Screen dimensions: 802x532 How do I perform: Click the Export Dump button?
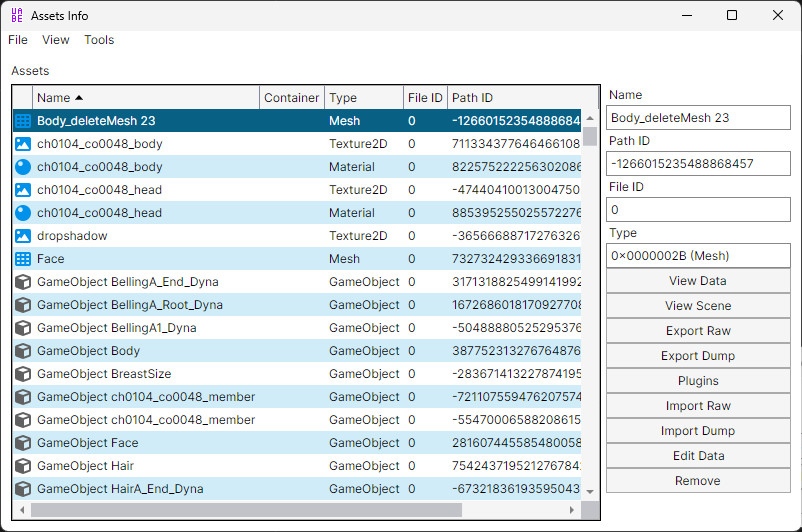pyautogui.click(x=697, y=356)
